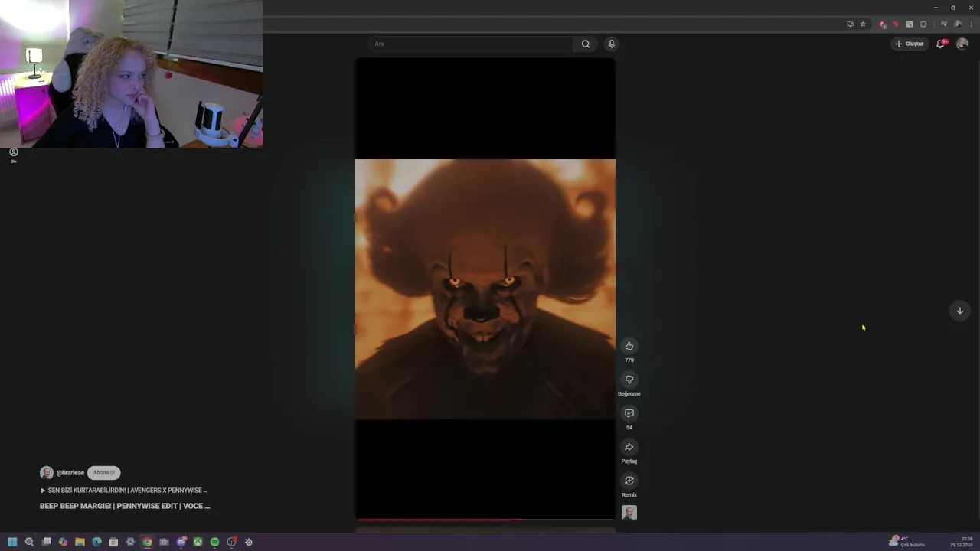Open the Windows Start menu
The width and height of the screenshot is (980, 551).
pyautogui.click(x=12, y=542)
